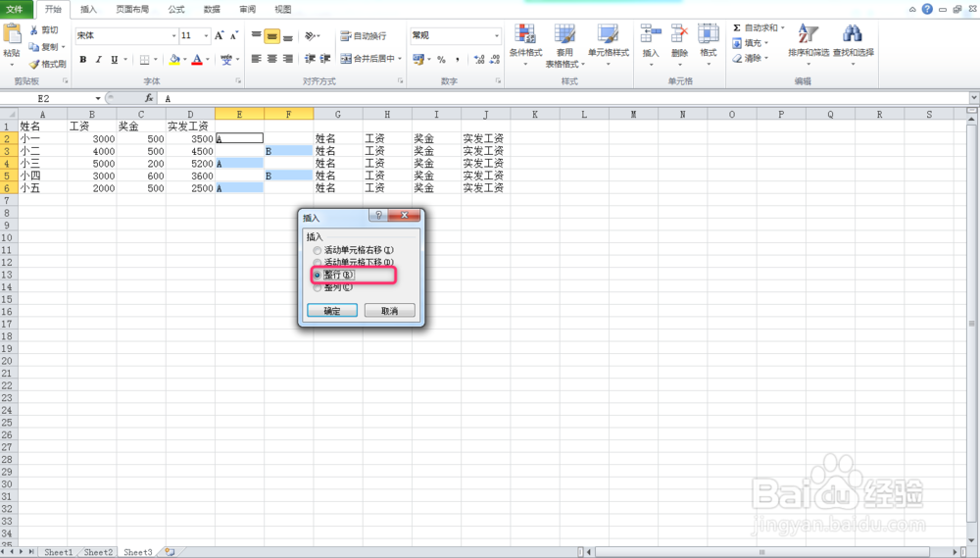
Task: Open the number format dropdown
Action: pyautogui.click(x=497, y=35)
